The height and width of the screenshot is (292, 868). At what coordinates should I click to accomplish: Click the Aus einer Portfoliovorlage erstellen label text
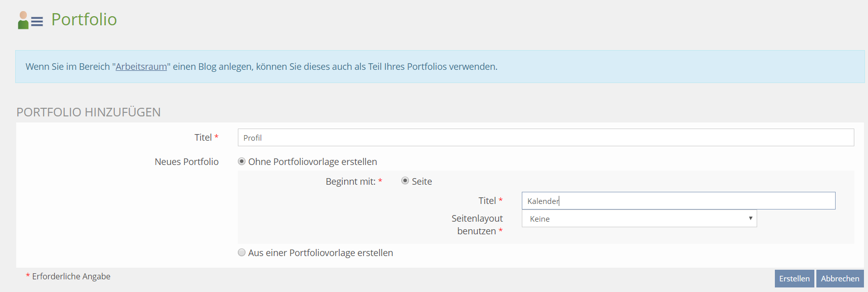(x=320, y=253)
